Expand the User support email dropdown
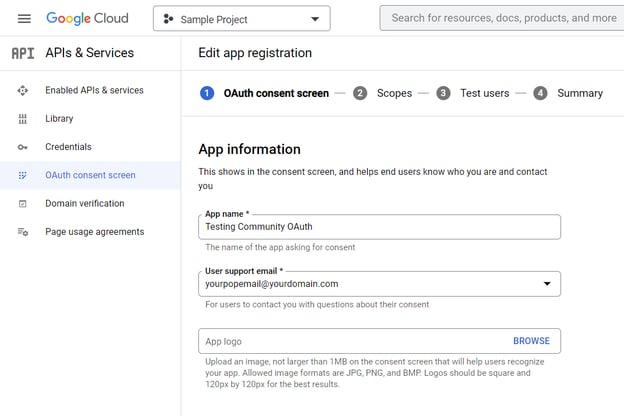624x416 pixels. [546, 284]
